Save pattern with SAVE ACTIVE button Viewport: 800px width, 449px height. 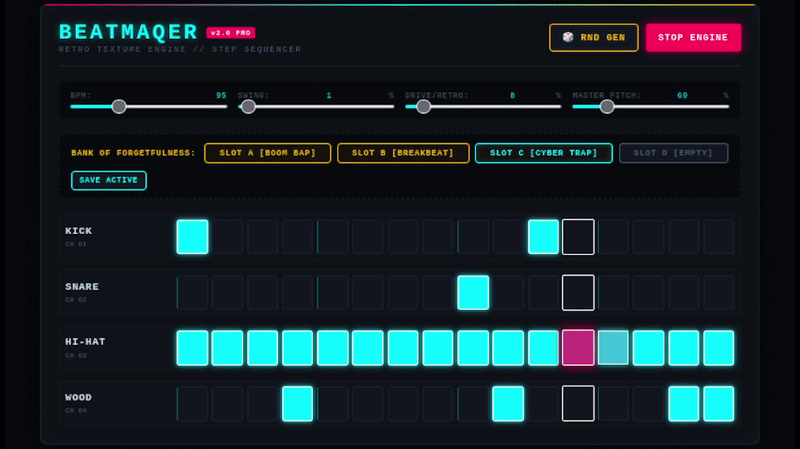coord(109,180)
